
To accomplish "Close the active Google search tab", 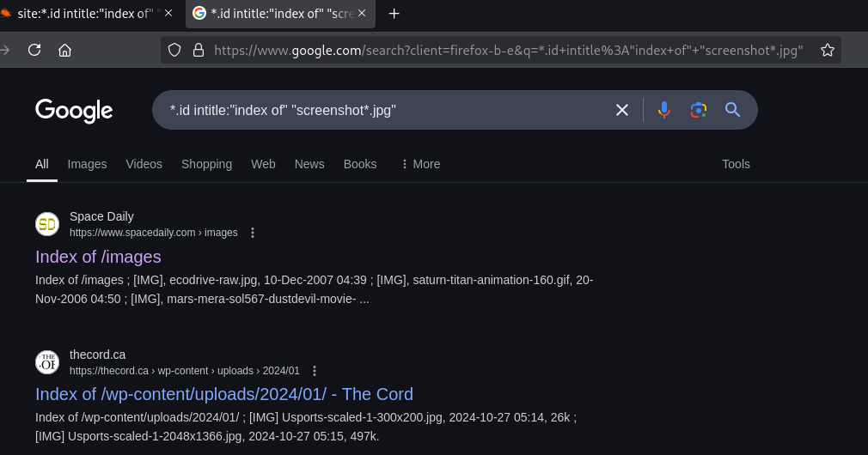I will point(362,13).
